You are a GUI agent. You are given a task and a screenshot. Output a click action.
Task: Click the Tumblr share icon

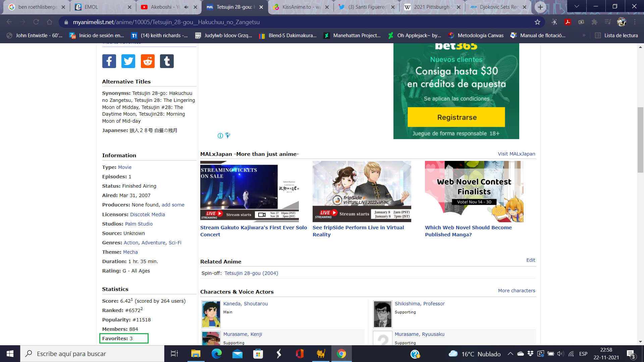167,61
